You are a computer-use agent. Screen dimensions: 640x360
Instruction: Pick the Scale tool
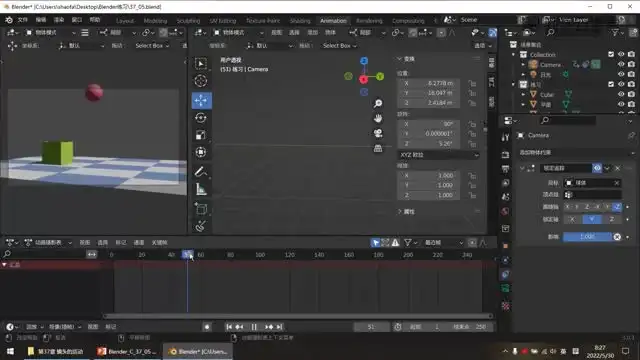click(x=201, y=135)
